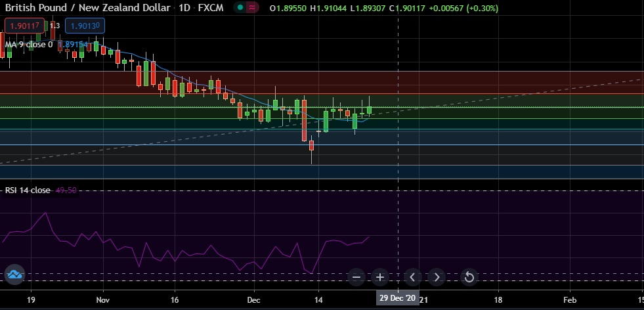Screen dimensions: 644x310
Task: Click the Nov label on time axis
Action: tap(102, 299)
